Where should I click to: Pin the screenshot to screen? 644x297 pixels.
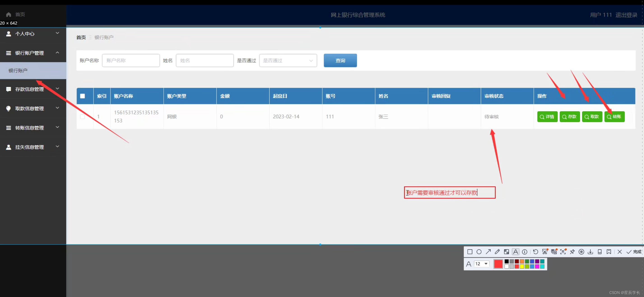[x=572, y=252]
